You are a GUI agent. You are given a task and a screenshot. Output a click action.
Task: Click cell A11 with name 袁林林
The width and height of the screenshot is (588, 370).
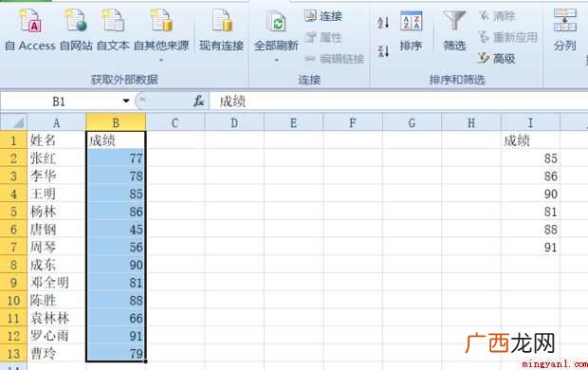pyautogui.click(x=56, y=318)
